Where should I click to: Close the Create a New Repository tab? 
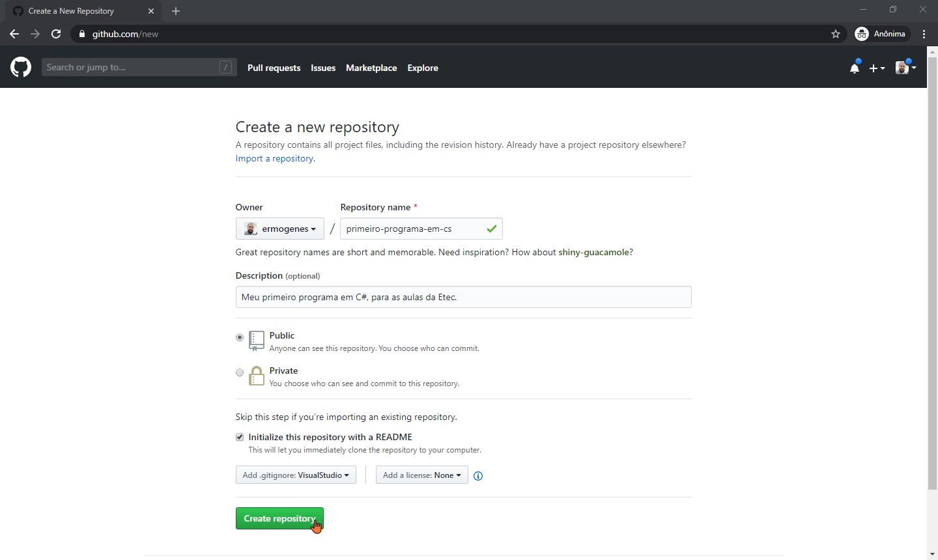151,11
